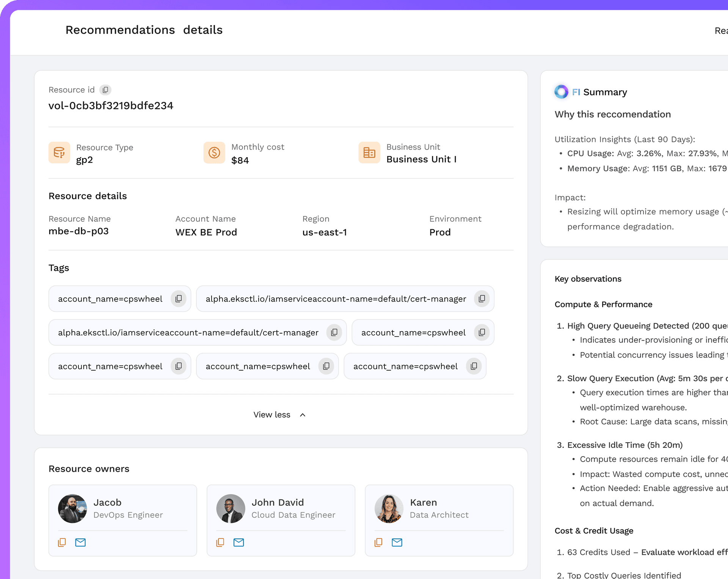Click the gp2 Resource Type database icon
The image size is (728, 579).
59,153
